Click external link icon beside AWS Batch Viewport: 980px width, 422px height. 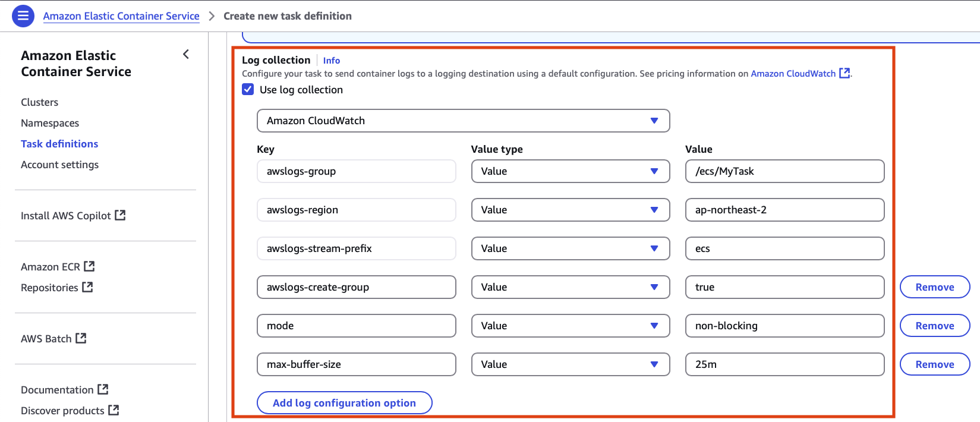point(81,338)
